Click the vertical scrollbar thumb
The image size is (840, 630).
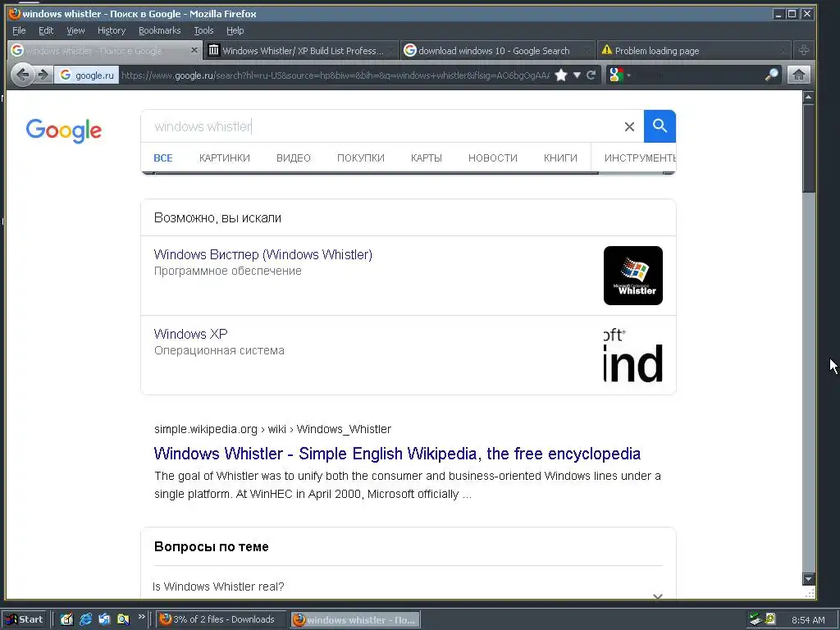coord(808,148)
